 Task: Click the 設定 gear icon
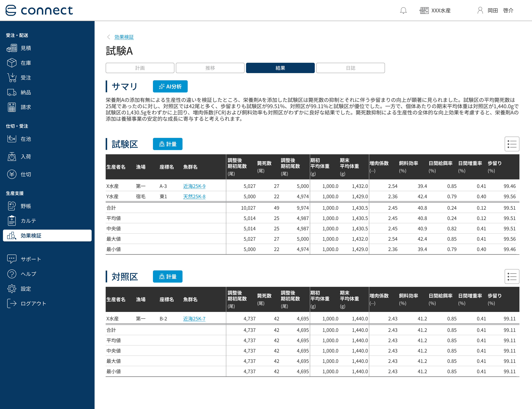tap(12, 289)
